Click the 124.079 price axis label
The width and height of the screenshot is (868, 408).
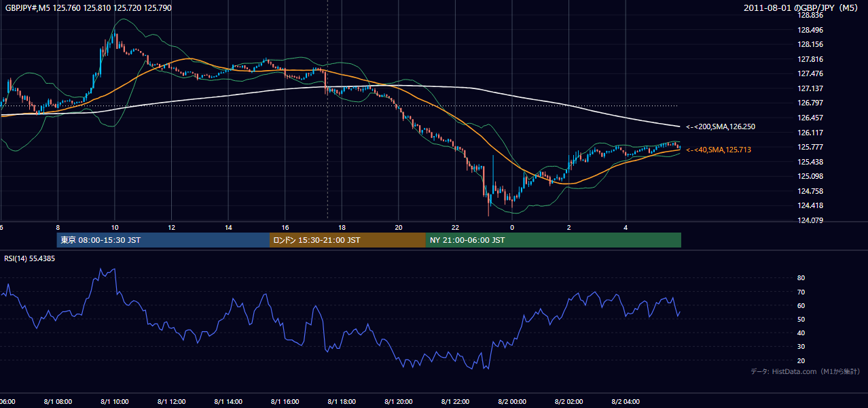(810, 220)
